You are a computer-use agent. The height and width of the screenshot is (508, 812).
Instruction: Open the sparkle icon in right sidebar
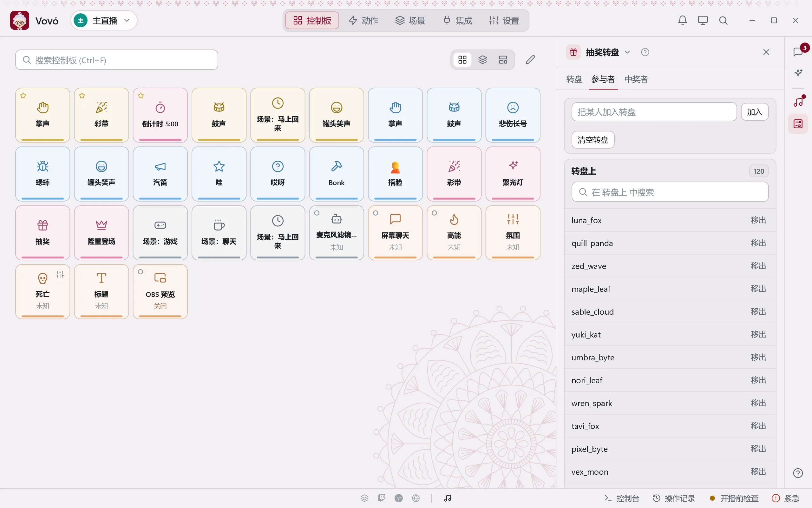click(x=798, y=73)
